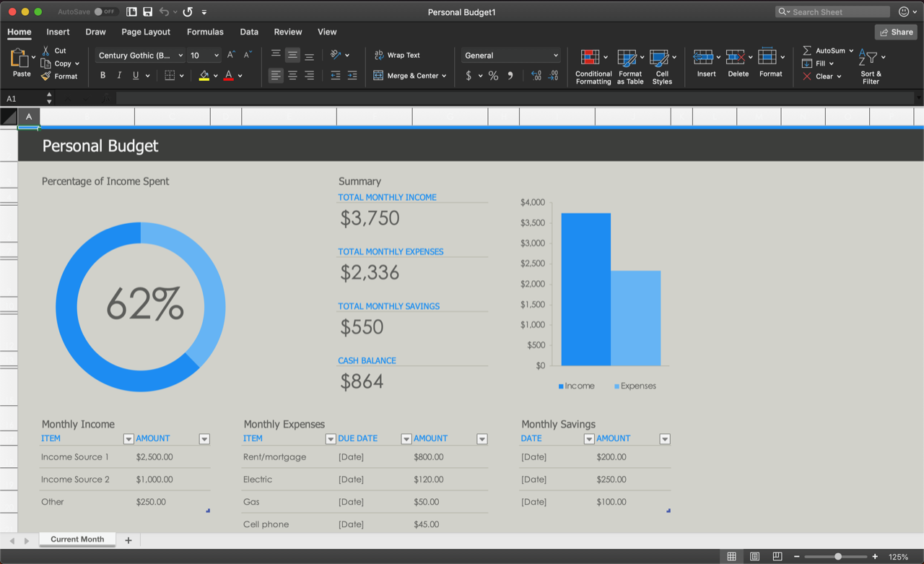Toggle bold formatting
Screen dimensions: 924x564
tap(102, 75)
